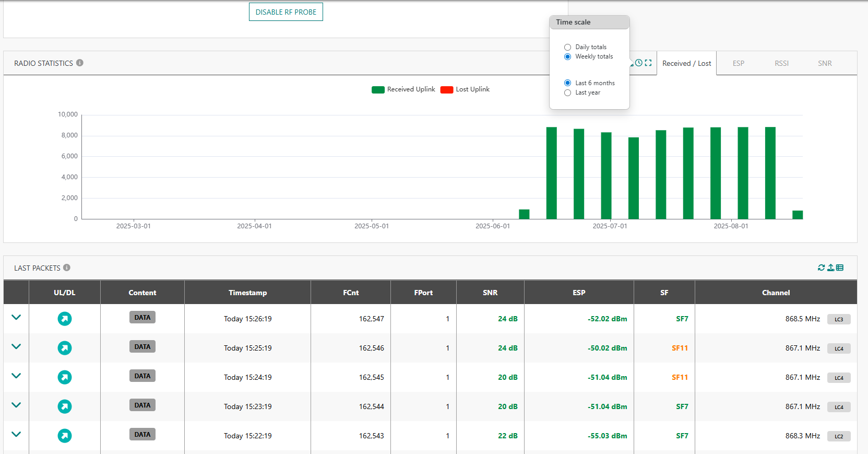
Task: Refresh the last packets list
Action: (x=821, y=267)
